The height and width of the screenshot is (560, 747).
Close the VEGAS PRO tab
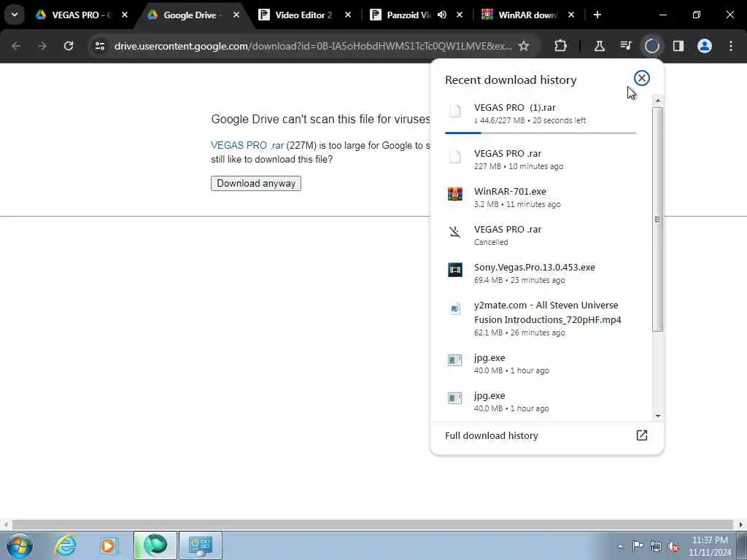click(x=124, y=15)
